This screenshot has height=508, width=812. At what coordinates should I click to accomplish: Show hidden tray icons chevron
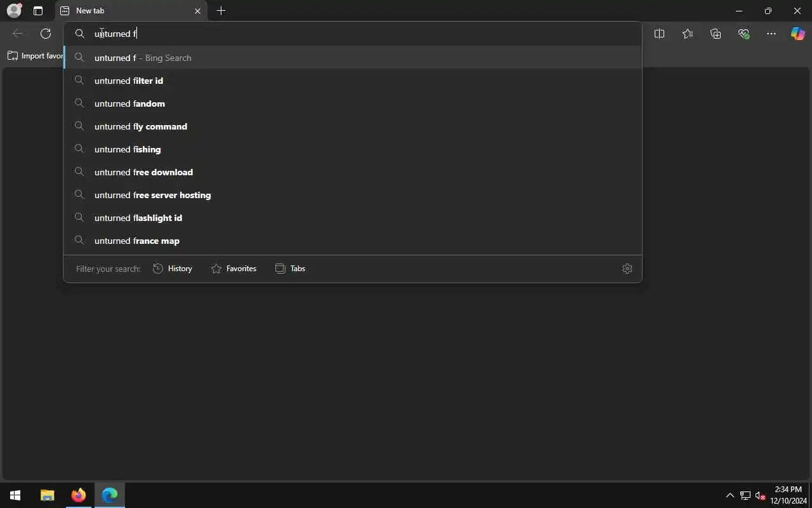(x=730, y=495)
